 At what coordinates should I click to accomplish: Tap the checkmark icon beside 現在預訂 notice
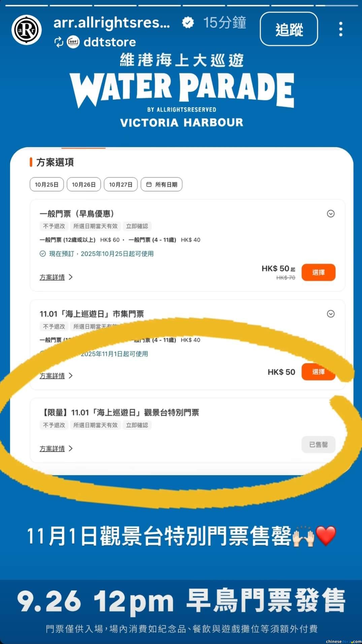tap(43, 254)
